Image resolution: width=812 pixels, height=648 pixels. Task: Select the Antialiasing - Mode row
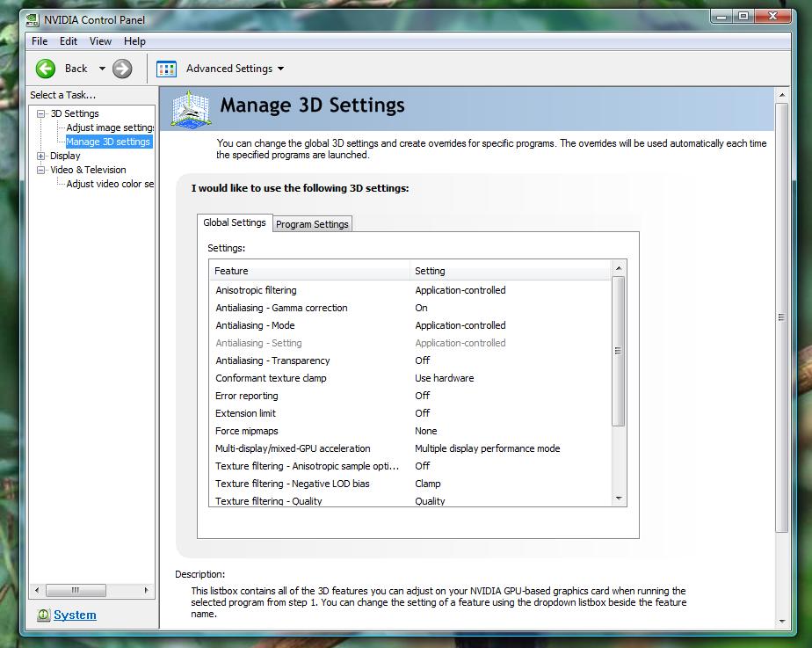tap(410, 325)
